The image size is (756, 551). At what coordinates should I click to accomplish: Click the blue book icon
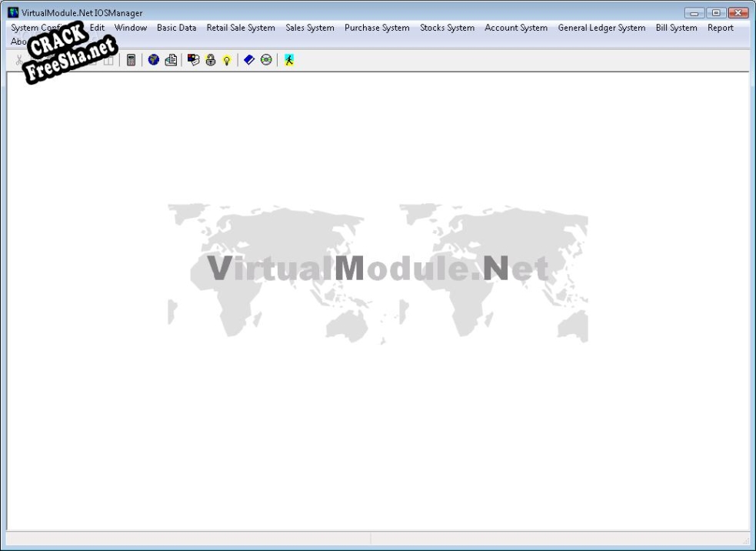(x=249, y=60)
